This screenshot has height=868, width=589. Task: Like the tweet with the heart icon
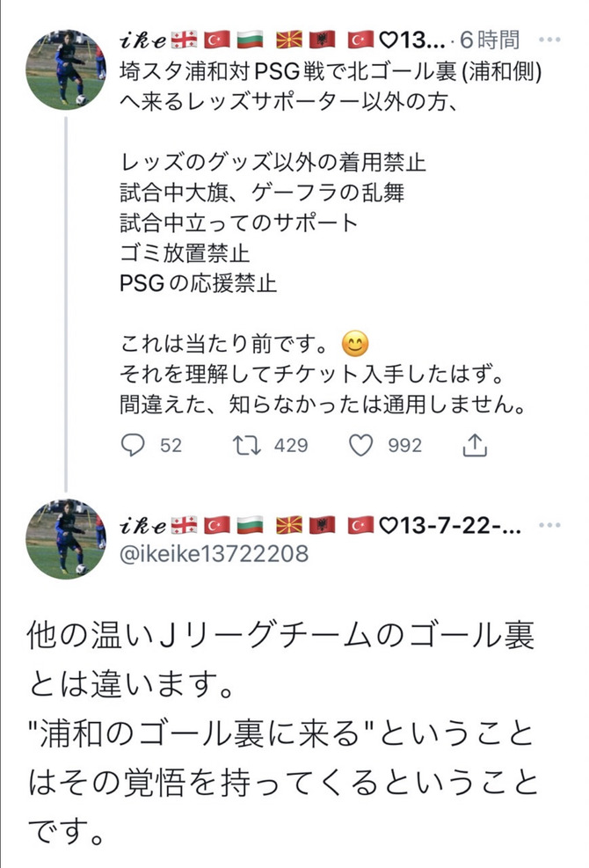click(360, 445)
